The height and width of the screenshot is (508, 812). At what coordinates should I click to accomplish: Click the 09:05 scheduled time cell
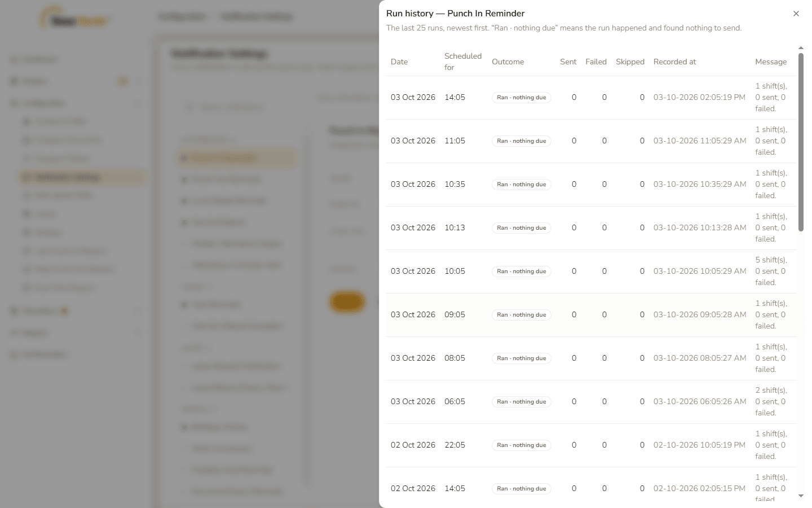(455, 314)
